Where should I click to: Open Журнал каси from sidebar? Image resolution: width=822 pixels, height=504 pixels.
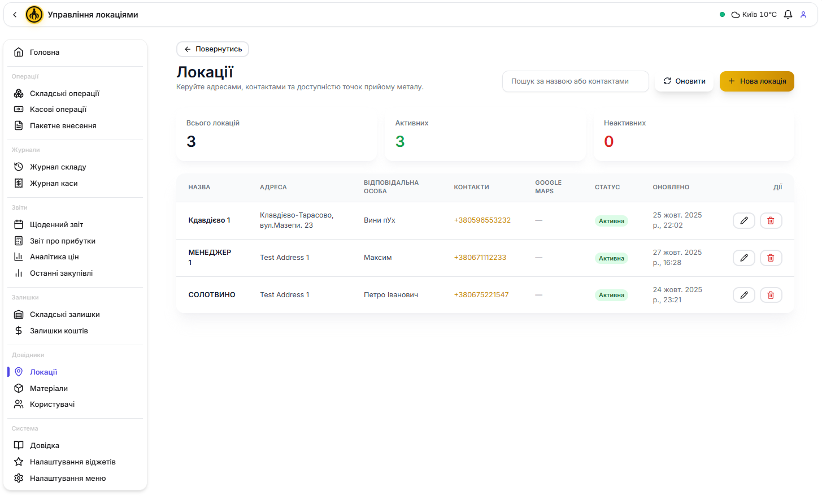click(54, 183)
